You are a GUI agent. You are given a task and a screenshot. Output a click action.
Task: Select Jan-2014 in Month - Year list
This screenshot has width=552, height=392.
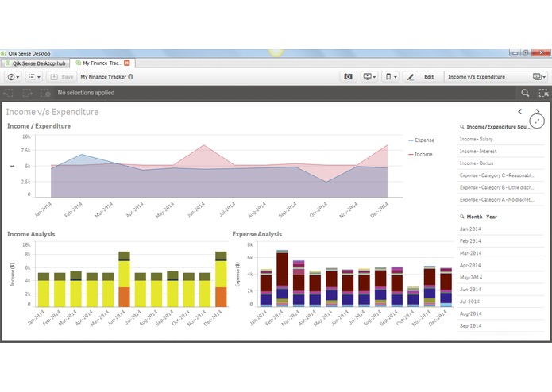point(501,229)
